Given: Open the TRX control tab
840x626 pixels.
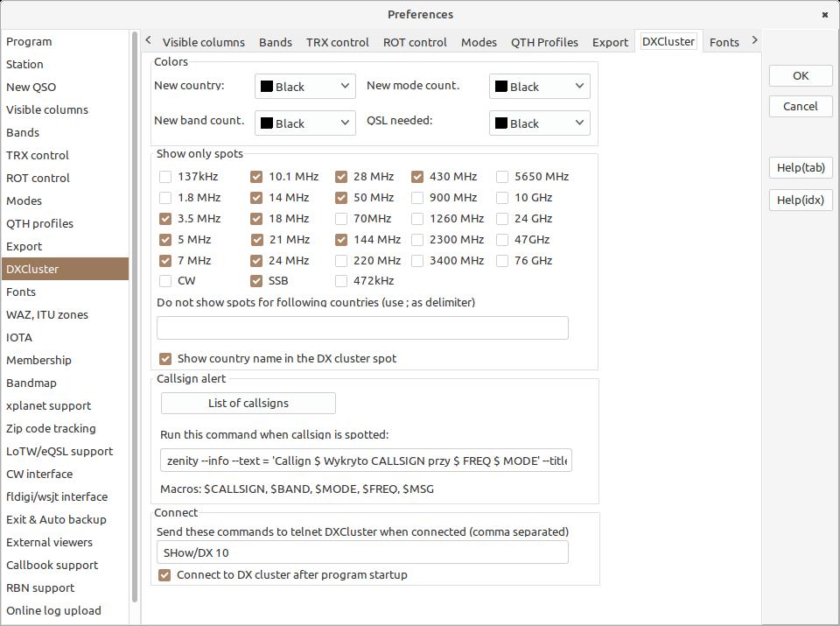Looking at the screenshot, I should click(x=338, y=42).
